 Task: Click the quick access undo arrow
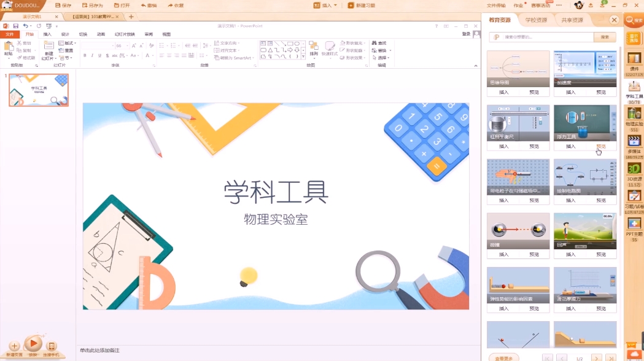click(x=25, y=26)
